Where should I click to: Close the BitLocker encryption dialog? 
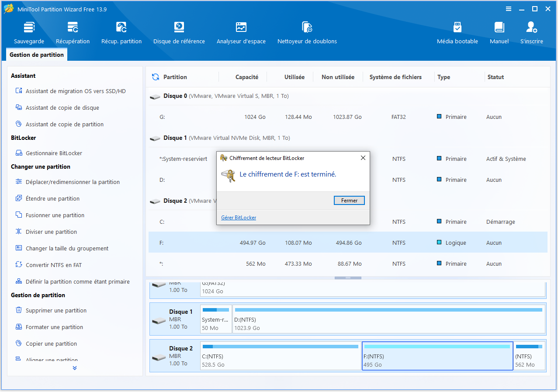[x=363, y=158]
